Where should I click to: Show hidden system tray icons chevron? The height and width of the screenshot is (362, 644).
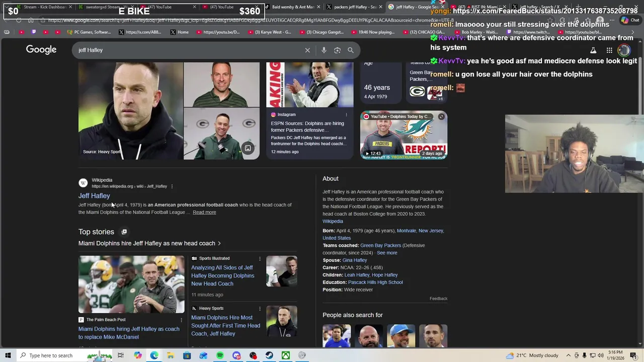coord(569,355)
